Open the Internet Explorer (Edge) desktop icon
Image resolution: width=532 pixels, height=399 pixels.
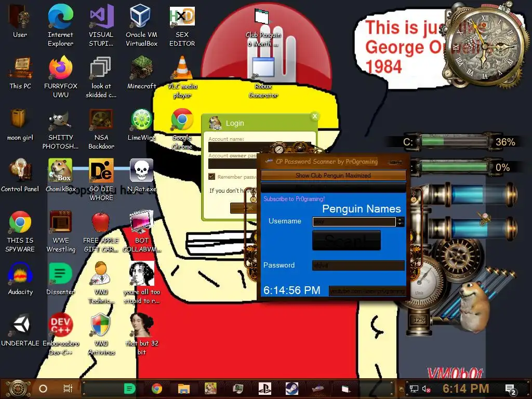pyautogui.click(x=60, y=25)
